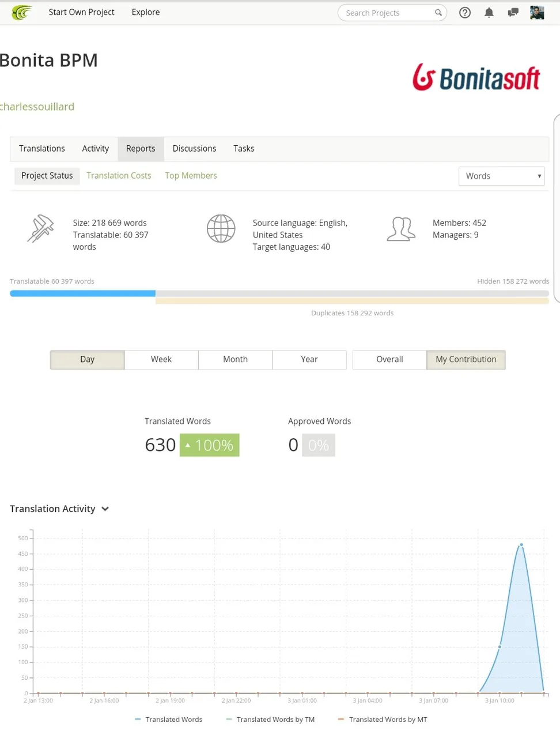Viewport: 560px width, 738px height.
Task: Click the Crowdin logo icon
Action: click(x=22, y=12)
